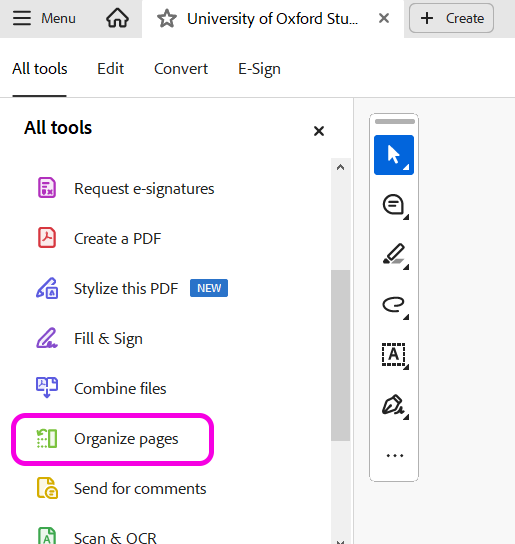515x544 pixels.
Task: Select the Highlighter tool
Action: click(394, 255)
